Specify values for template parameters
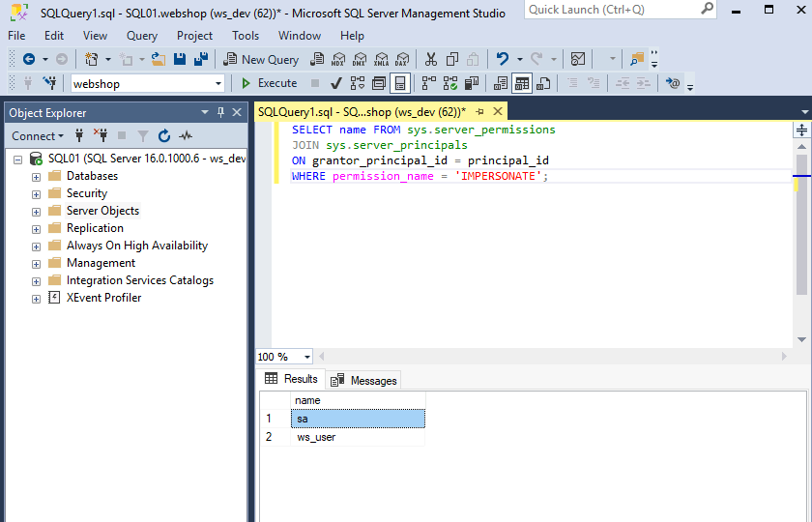Screen dimensions: 812x522 [x=673, y=83]
